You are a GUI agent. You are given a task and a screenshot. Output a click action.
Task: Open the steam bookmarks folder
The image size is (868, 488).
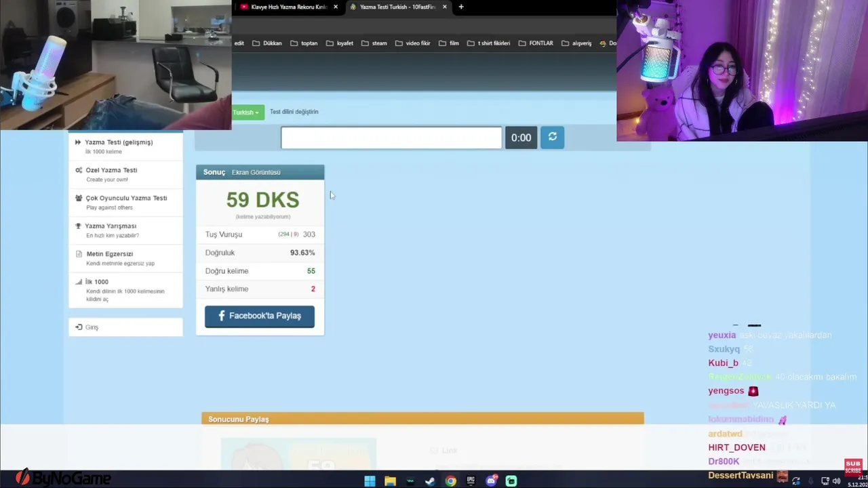[374, 43]
